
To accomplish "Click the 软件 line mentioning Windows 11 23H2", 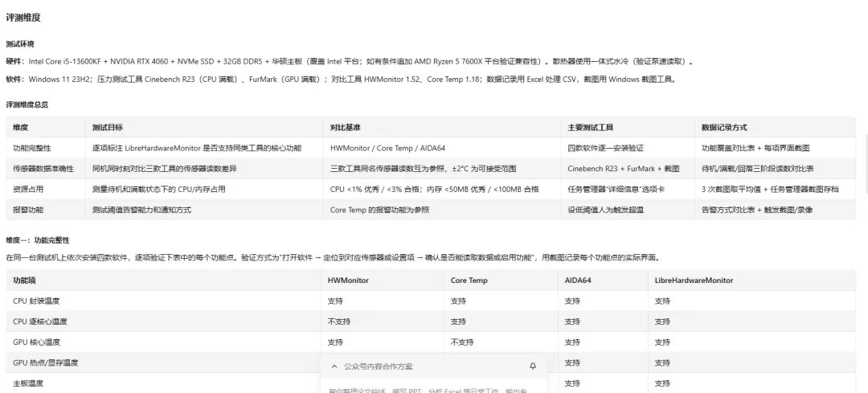I will tap(342, 79).
